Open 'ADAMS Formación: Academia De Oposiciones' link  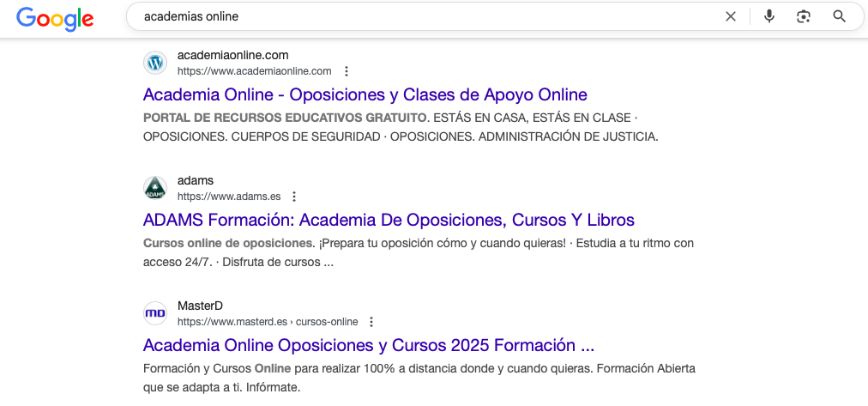coord(389,220)
